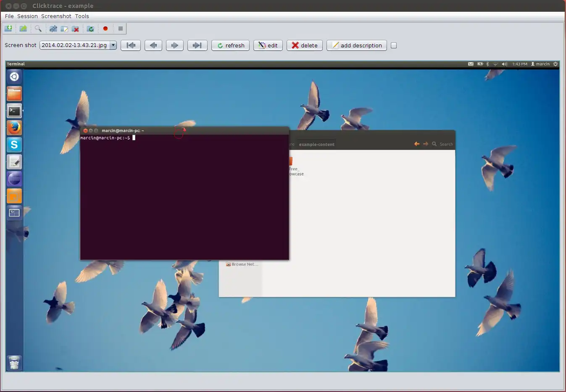Click the open session folder icon with green arrow

pos(23,29)
